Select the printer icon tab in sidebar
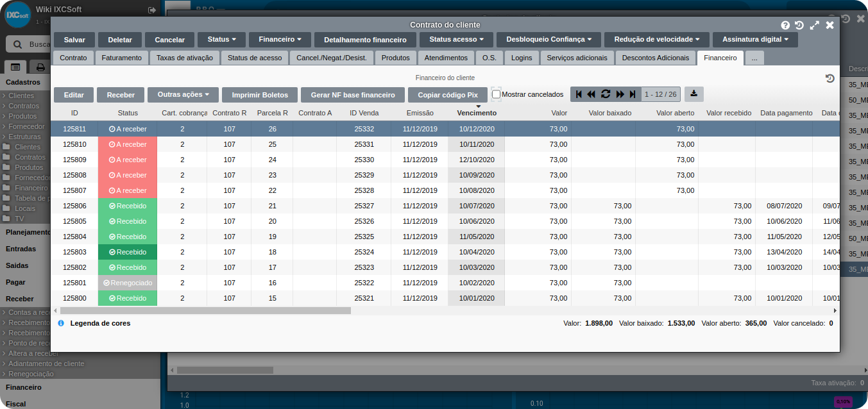Image resolution: width=868 pixels, height=409 pixels. coord(41,67)
